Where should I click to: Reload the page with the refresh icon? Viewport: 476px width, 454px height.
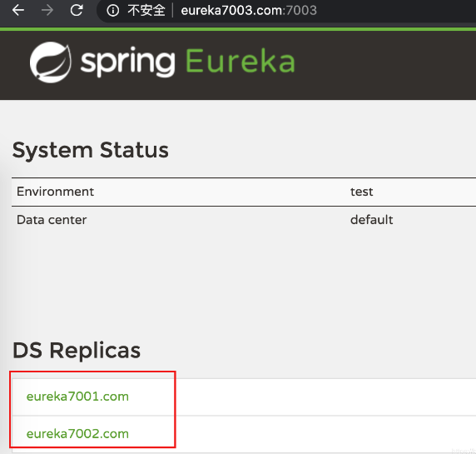coord(77,10)
